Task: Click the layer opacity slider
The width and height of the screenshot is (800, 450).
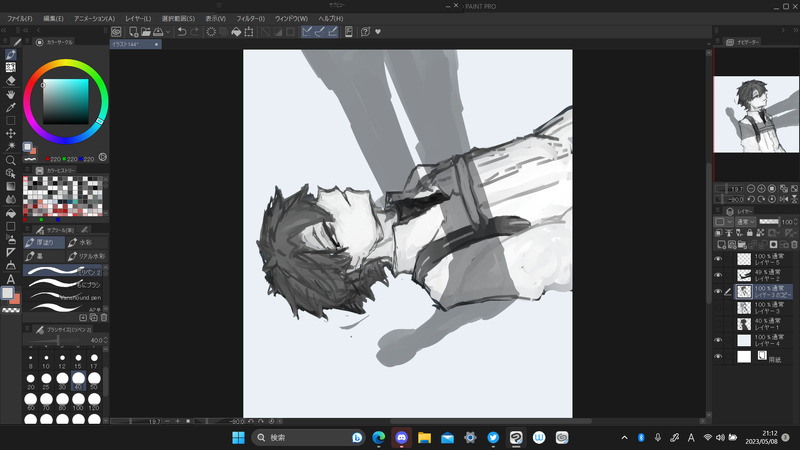Action: 768,221
